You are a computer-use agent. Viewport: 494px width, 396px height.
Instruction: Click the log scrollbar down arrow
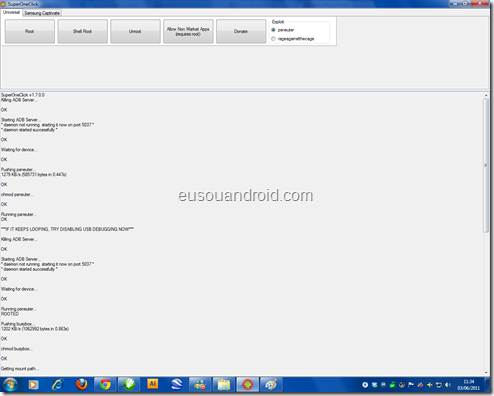coord(486,372)
